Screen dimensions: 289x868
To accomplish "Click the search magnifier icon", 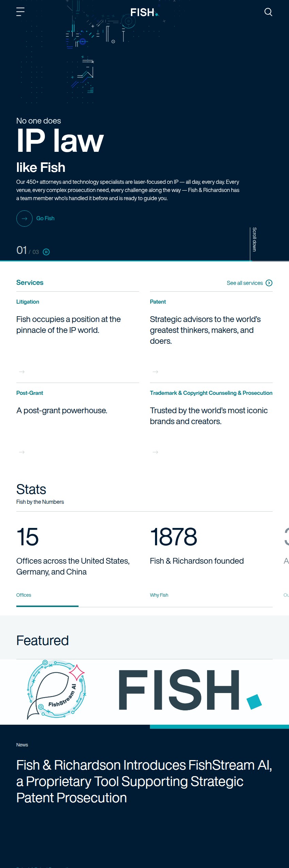I will [x=268, y=12].
